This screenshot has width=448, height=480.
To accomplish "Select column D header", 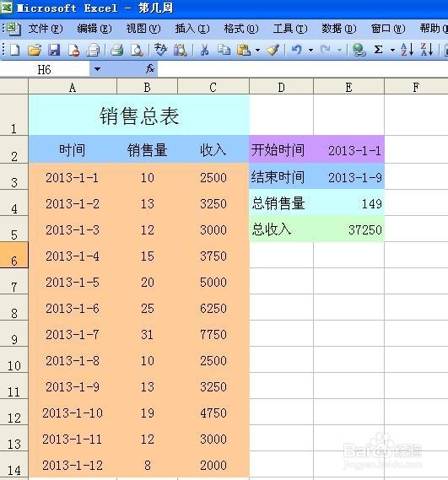I will pyautogui.click(x=282, y=87).
